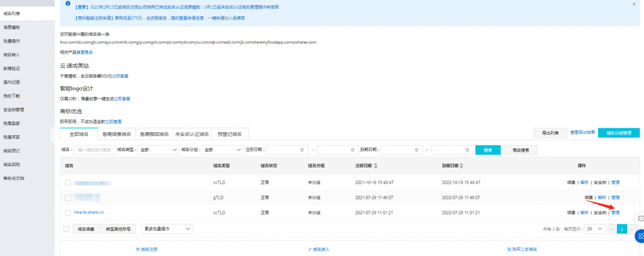Click 解析 for nina-to-share.cn

(x=584, y=213)
